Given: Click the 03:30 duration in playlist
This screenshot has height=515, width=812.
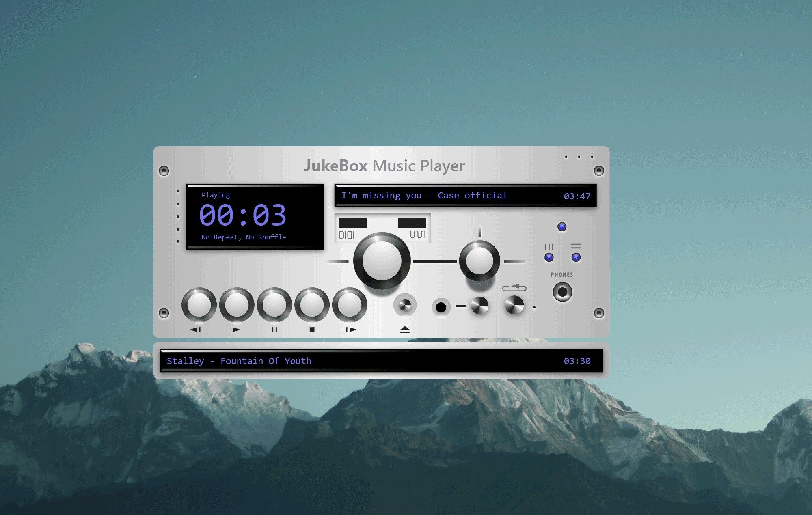Looking at the screenshot, I should coord(577,361).
